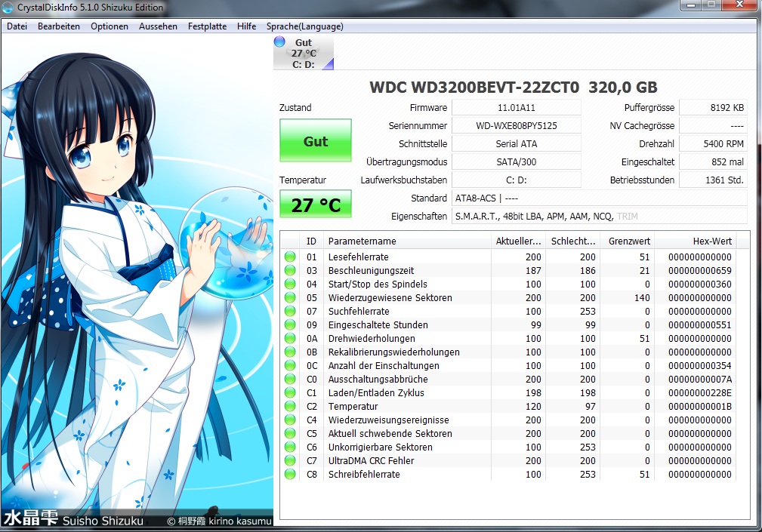Screen dimensions: 762x532
Task: Select the Lesefehlerrate parameter name
Action: tap(358, 257)
